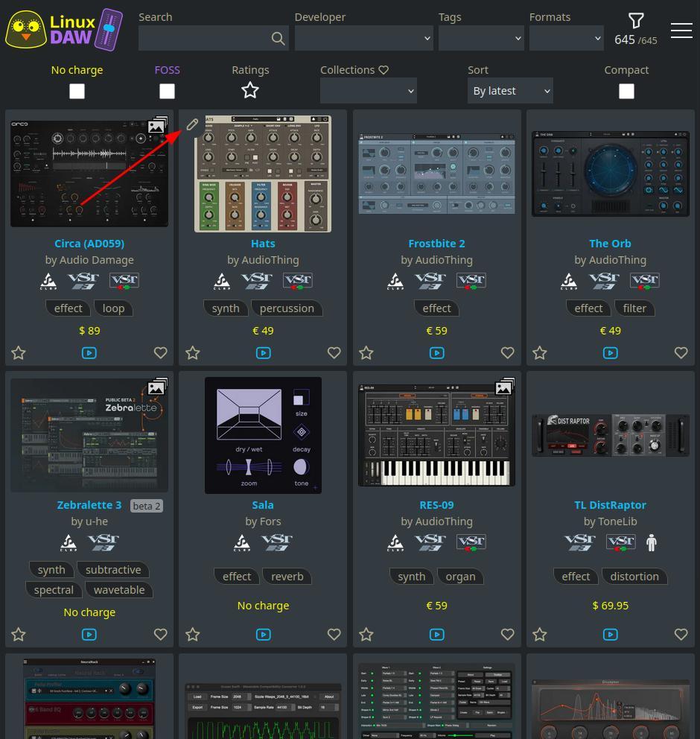Screen dimensions: 700x739
Task: Play the Frostbite 2 video
Action: tap(436, 353)
